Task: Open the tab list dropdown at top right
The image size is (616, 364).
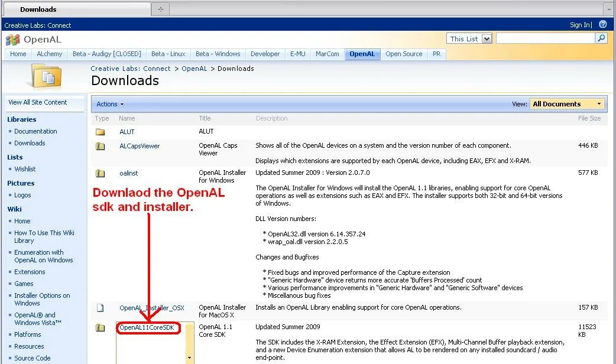Action: pyautogui.click(x=608, y=9)
